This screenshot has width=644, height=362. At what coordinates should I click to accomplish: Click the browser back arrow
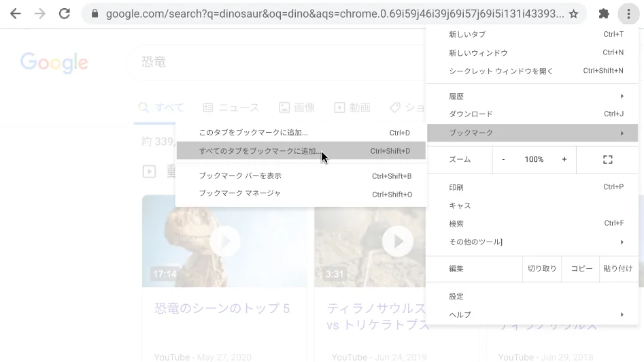click(x=15, y=14)
